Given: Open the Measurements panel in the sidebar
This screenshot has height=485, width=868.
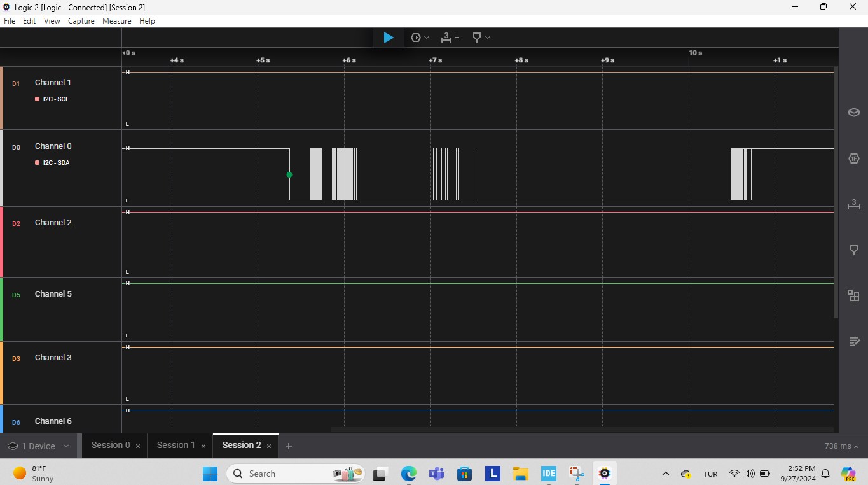Looking at the screenshot, I should click(x=853, y=204).
